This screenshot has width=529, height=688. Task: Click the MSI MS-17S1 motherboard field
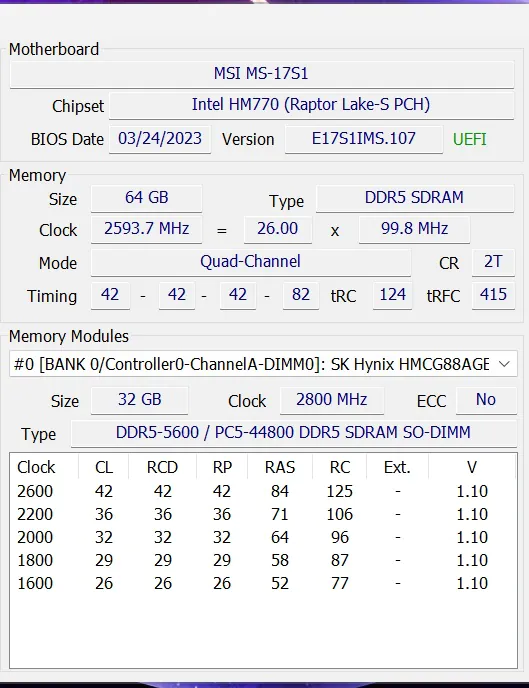click(261, 74)
